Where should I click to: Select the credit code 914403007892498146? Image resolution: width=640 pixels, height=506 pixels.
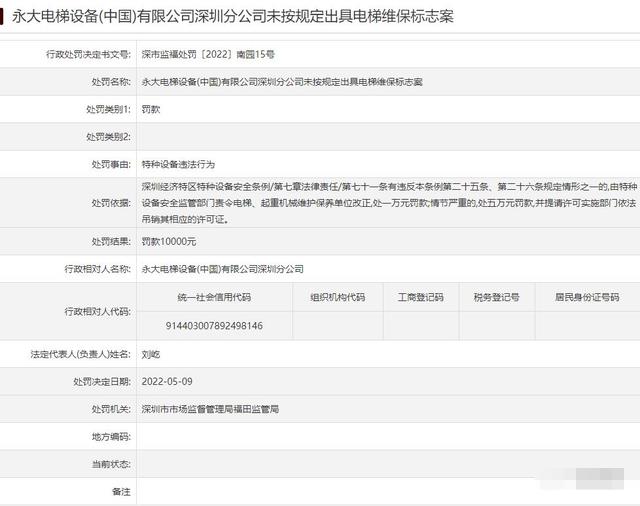coord(214,326)
